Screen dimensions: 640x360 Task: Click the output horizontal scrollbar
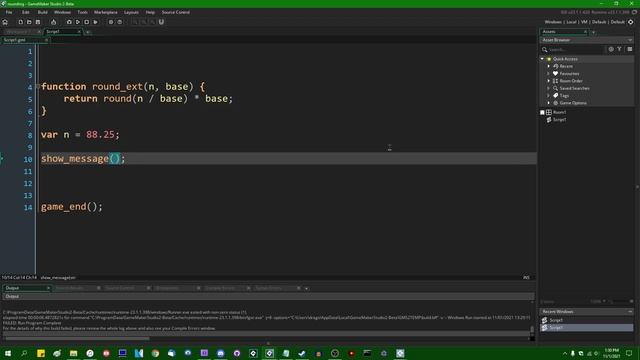[x=78, y=338]
